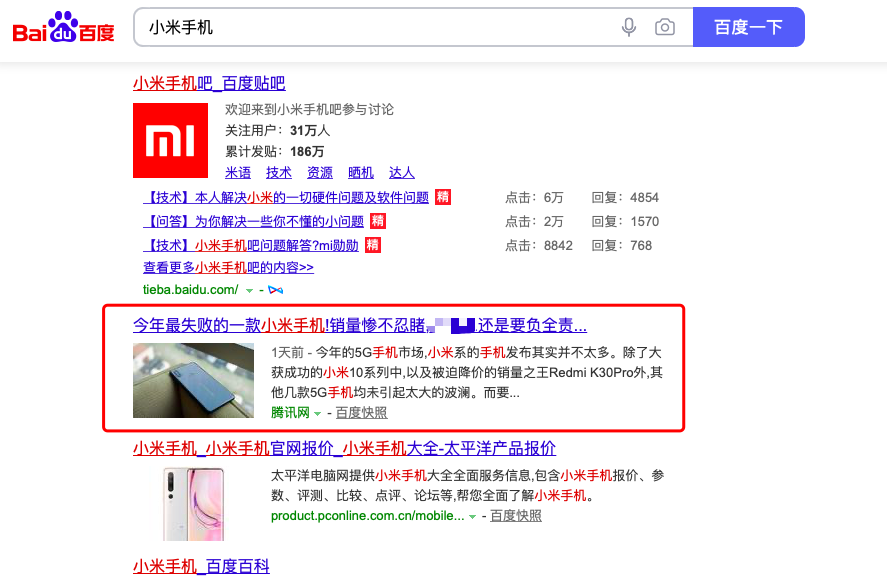Viewport: 887px width, 587px height.
Task: Open the 太平洋产品报价 小米手机 result title
Action: pos(345,448)
